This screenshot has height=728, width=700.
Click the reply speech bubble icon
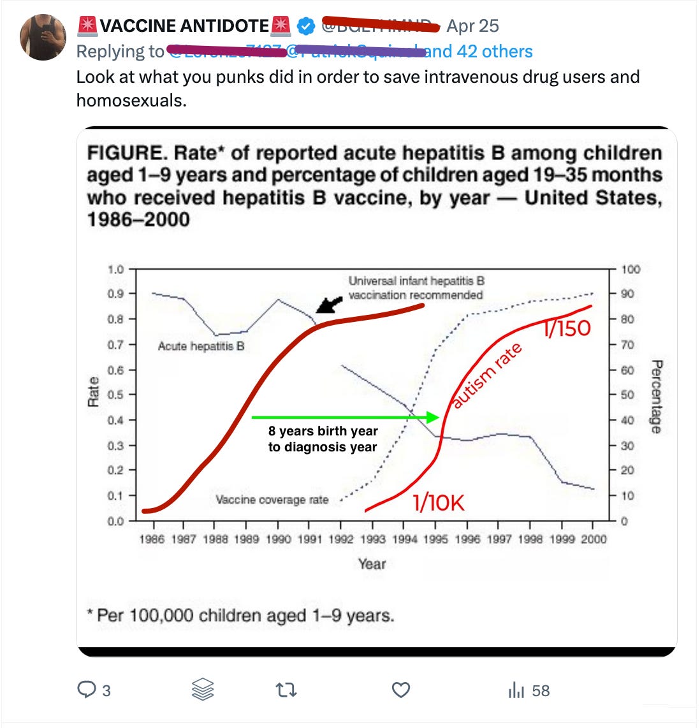click(87, 690)
